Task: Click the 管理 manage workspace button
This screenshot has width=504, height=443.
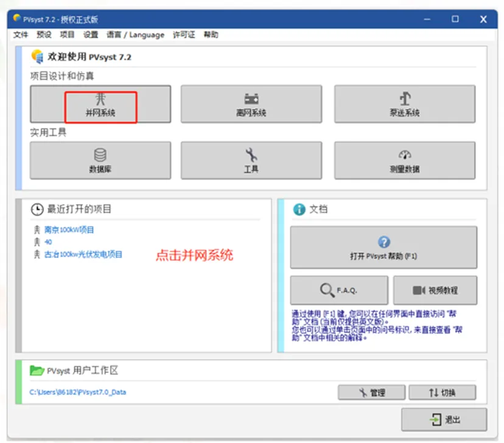Action: tap(371, 392)
